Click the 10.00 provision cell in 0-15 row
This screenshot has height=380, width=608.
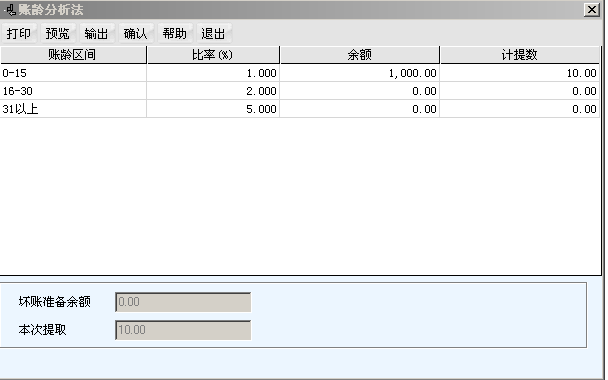(x=520, y=73)
